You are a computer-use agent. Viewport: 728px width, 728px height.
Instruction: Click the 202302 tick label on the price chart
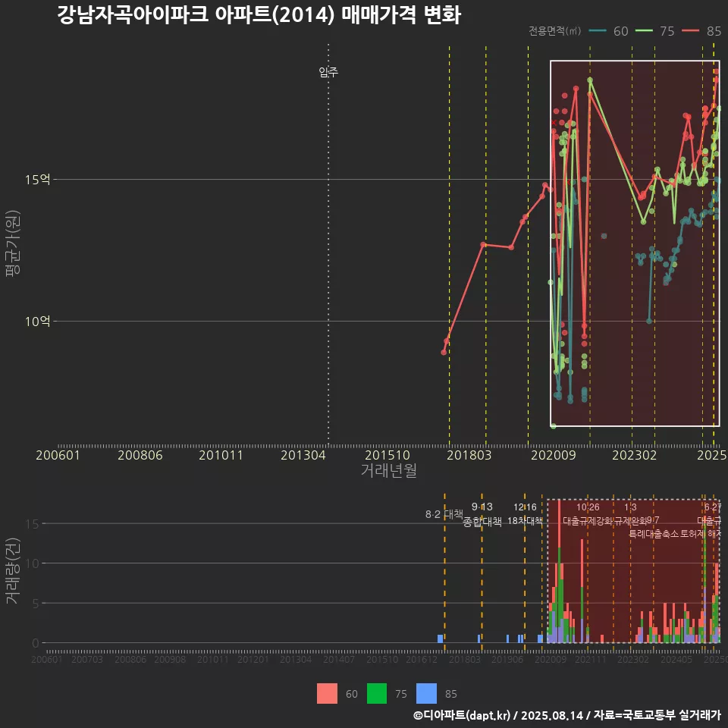point(635,455)
